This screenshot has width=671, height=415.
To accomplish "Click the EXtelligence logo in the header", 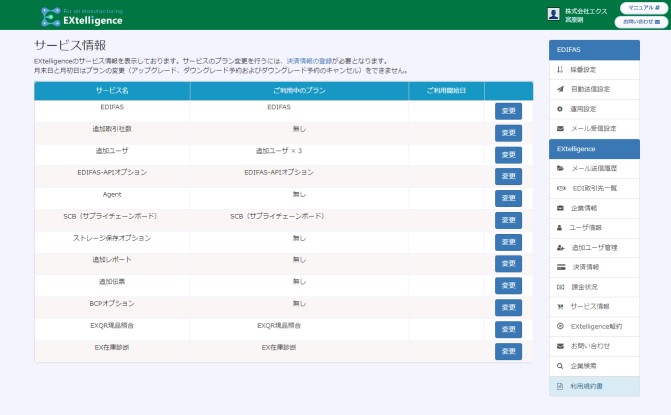I will [x=82, y=17].
